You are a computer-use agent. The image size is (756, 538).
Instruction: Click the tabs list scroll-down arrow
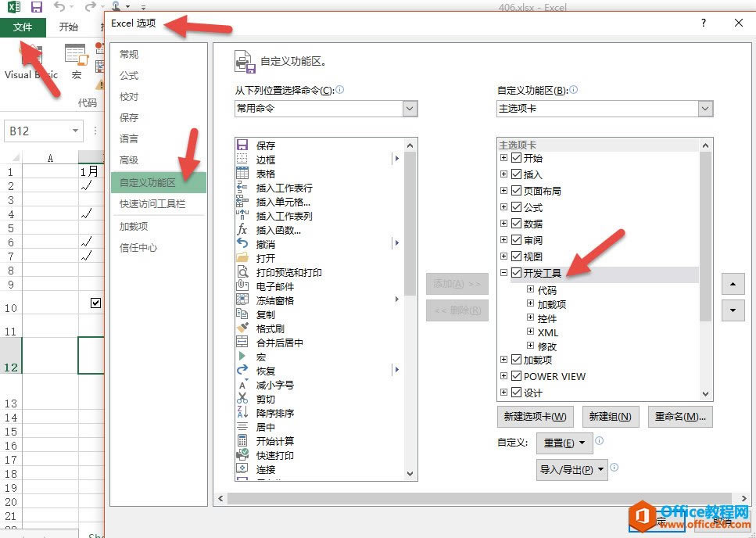click(x=706, y=394)
